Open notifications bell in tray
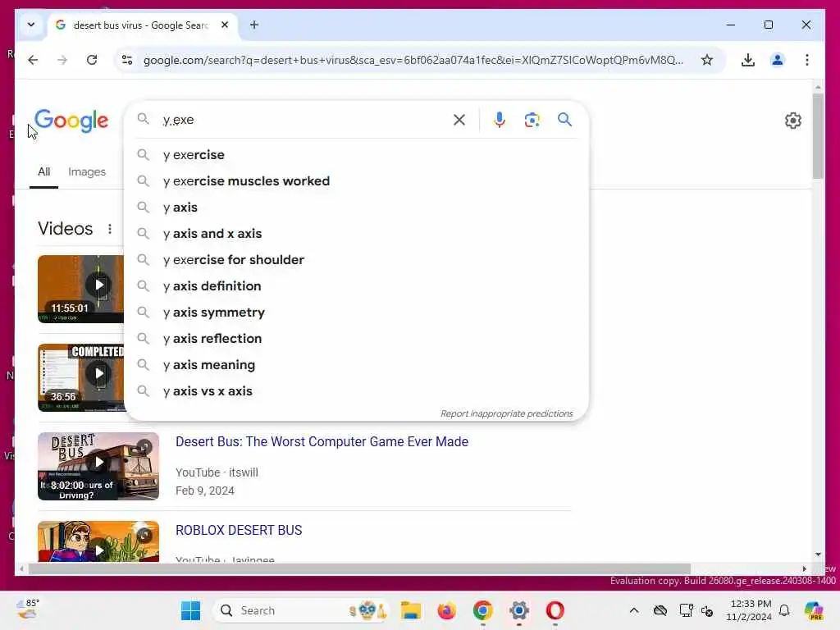The width and height of the screenshot is (840, 630). (784, 610)
